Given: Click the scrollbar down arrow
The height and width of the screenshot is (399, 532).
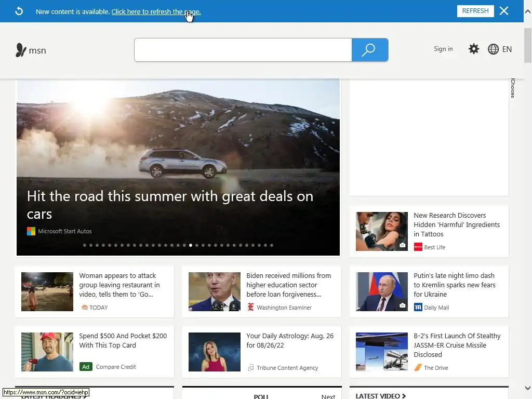Looking at the screenshot, I should 528,388.
